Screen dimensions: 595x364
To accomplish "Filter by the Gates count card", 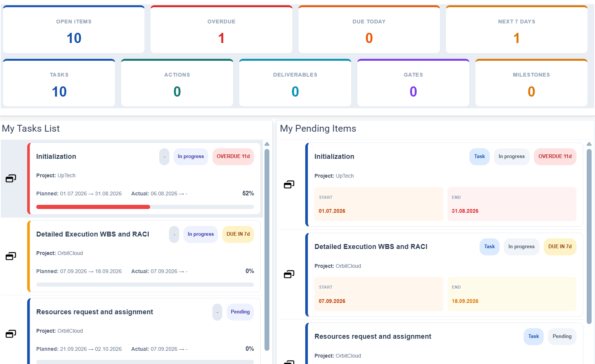I will pos(413,83).
